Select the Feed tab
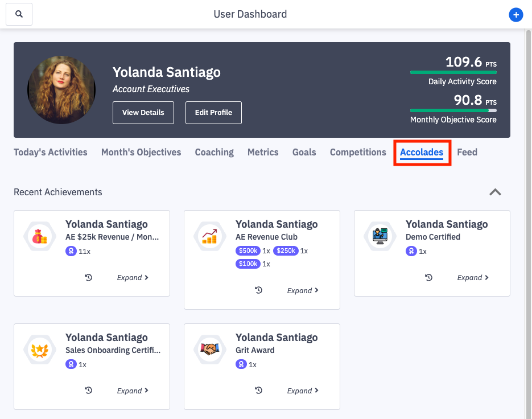Image resolution: width=532 pixels, height=419 pixels. click(467, 153)
